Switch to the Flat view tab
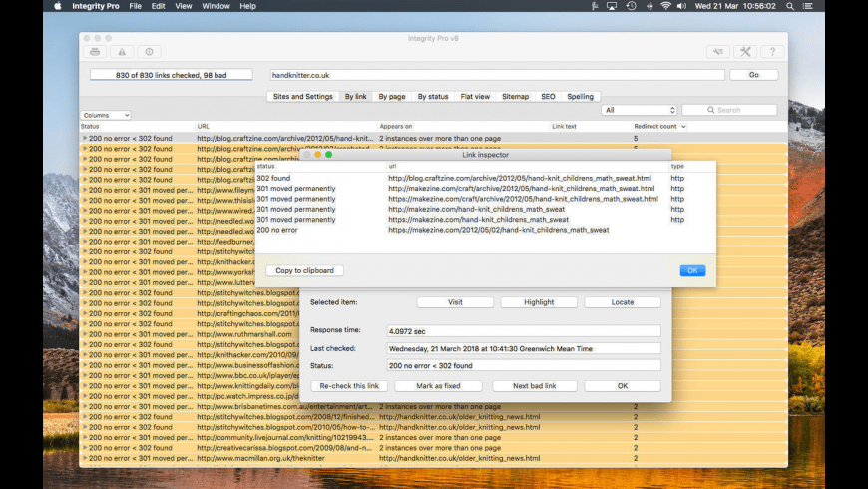 pyautogui.click(x=475, y=97)
